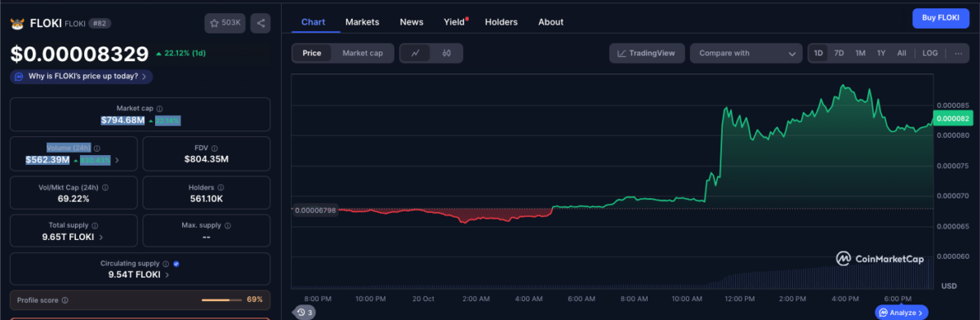Select 1D time range

pos(818,53)
